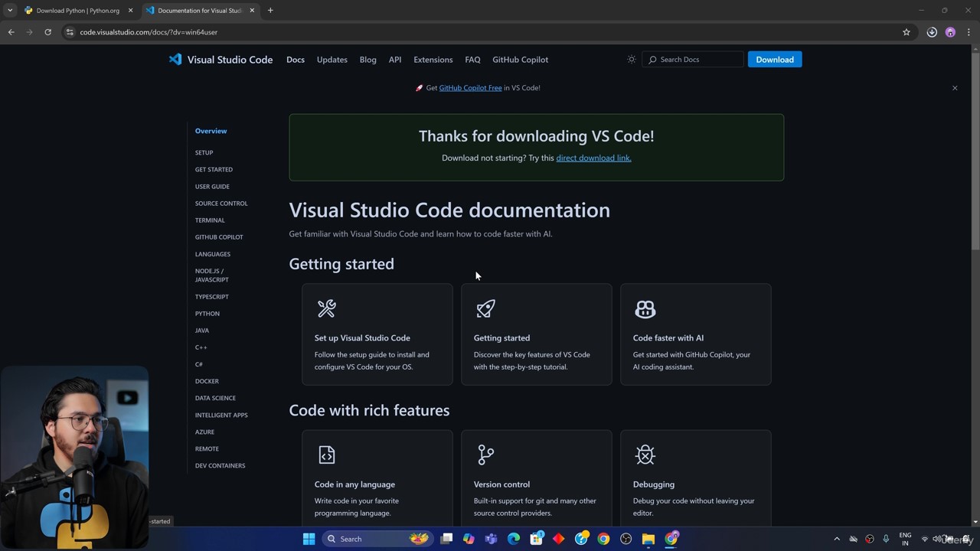
Task: Expand SETUP section in sidebar
Action: [x=204, y=152]
